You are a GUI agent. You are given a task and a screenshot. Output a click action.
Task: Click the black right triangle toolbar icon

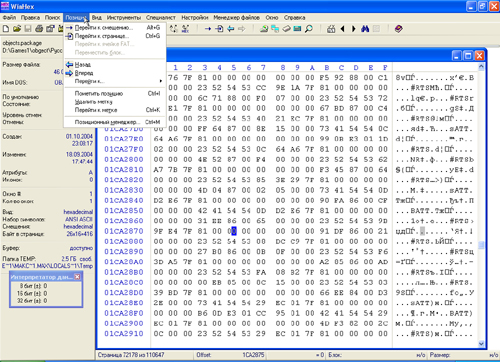pyautogui.click(x=354, y=29)
